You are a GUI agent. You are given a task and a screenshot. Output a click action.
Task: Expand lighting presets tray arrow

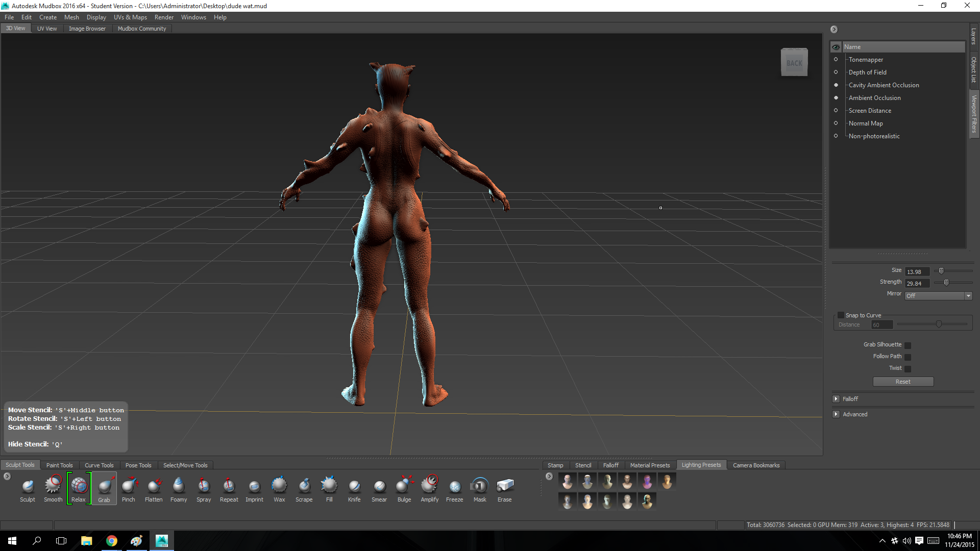pos(549,477)
